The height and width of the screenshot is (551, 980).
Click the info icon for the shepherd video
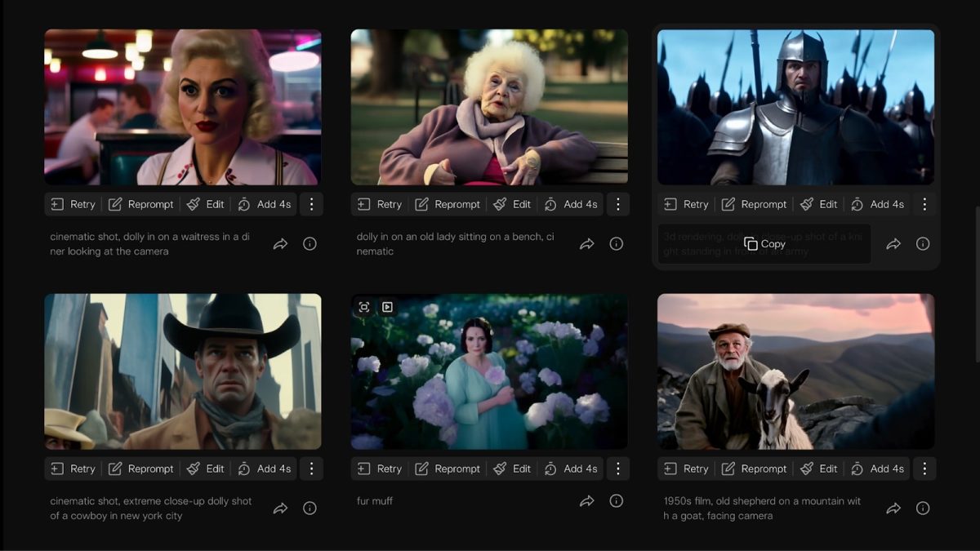point(923,509)
